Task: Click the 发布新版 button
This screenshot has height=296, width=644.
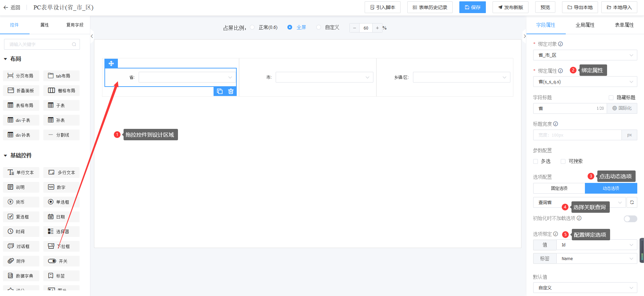Action: tap(510, 7)
